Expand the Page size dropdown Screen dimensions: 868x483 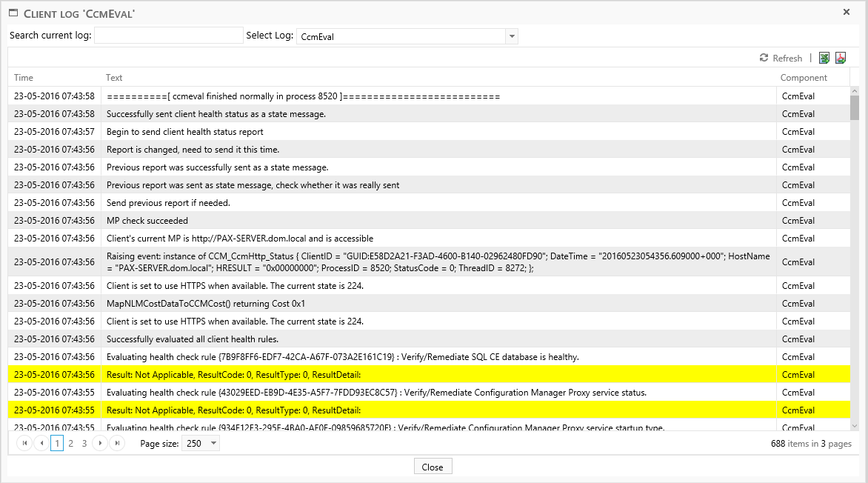click(214, 443)
